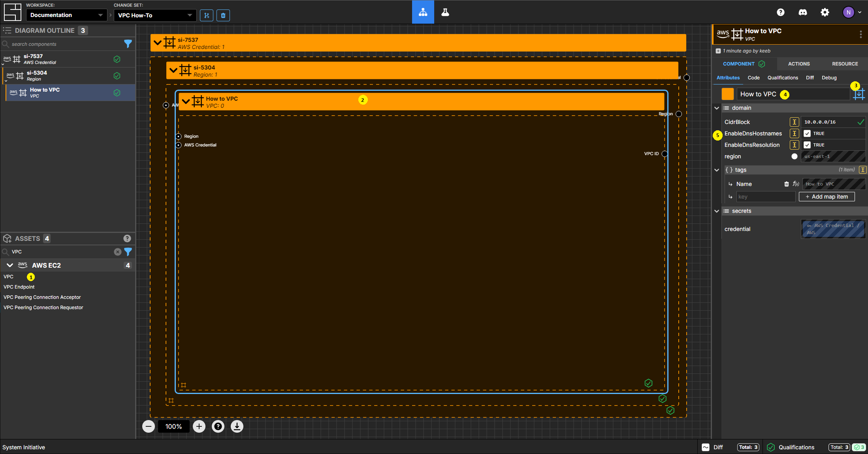The width and height of the screenshot is (868, 454).
Task: Open the help question mark in top bar
Action: (x=780, y=12)
